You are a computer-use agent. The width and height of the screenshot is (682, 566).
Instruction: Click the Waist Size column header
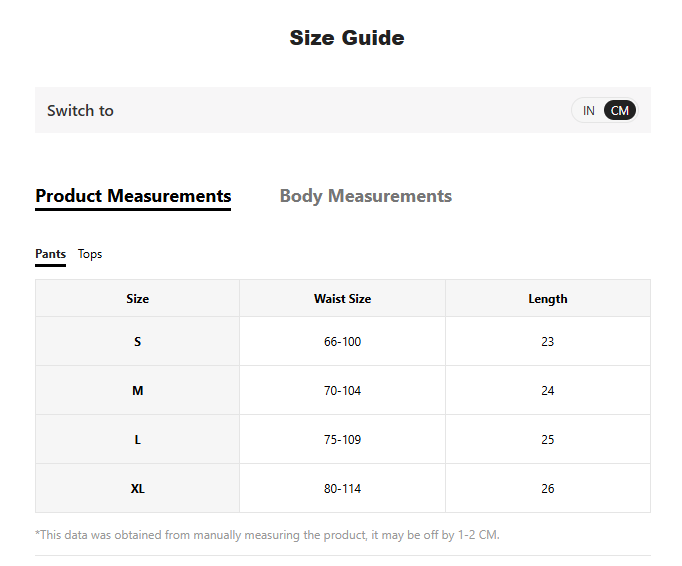pos(342,299)
